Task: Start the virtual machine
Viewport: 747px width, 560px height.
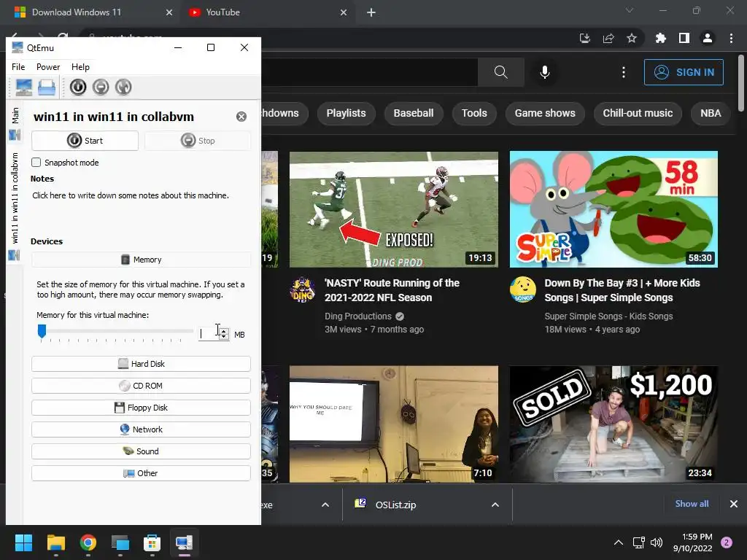Action: click(x=85, y=141)
